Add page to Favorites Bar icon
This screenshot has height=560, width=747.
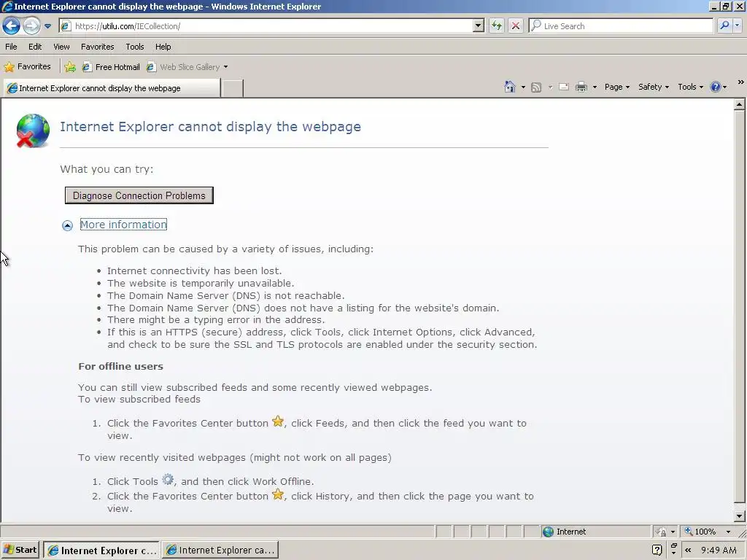(70, 67)
